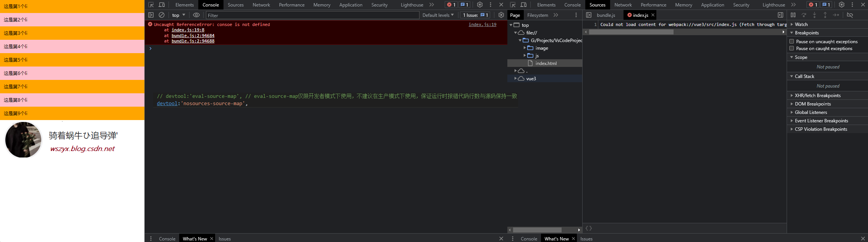Open index.js:19:8 stack trace link
The image size is (868, 242).
coord(188,30)
